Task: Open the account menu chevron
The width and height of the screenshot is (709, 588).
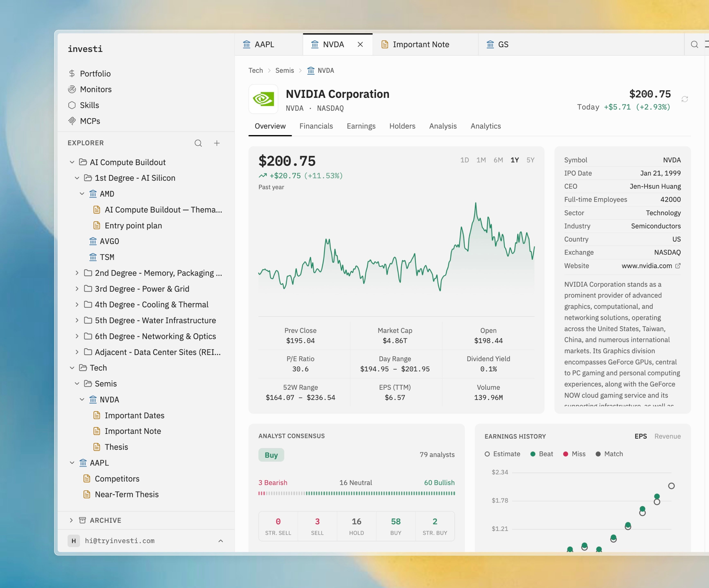Action: (x=220, y=541)
